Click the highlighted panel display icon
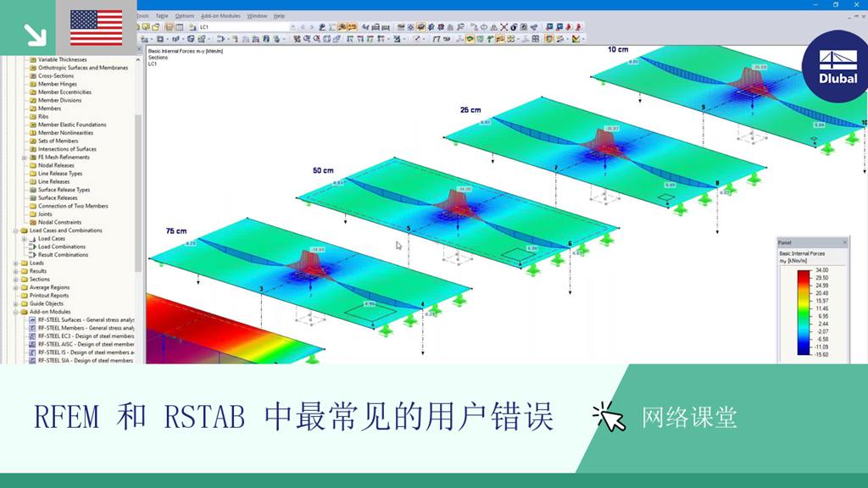This screenshot has height=488, width=868. point(548,39)
